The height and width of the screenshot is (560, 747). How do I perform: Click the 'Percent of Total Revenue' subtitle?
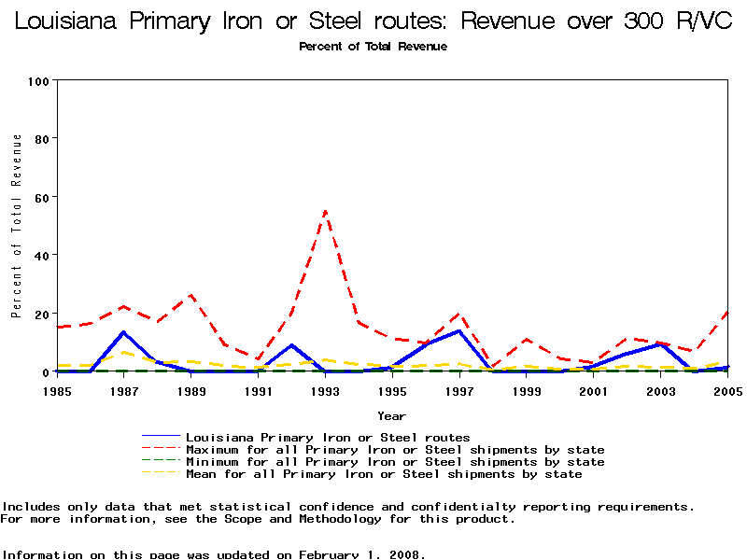click(x=373, y=47)
